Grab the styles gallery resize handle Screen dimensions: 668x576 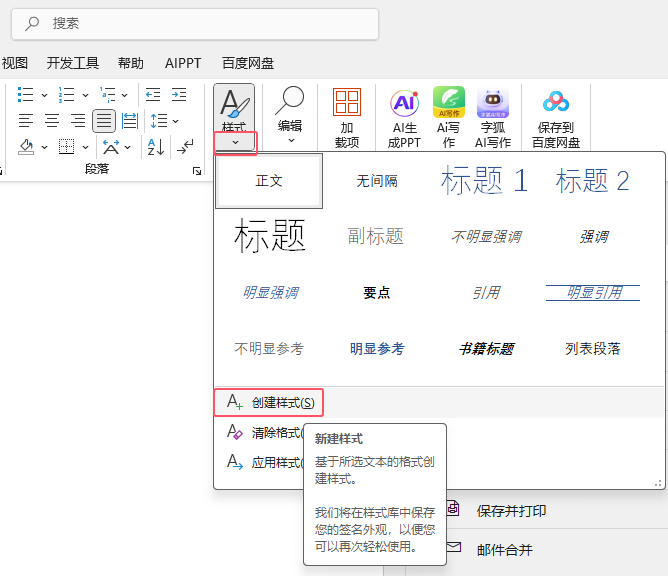(x=658, y=483)
